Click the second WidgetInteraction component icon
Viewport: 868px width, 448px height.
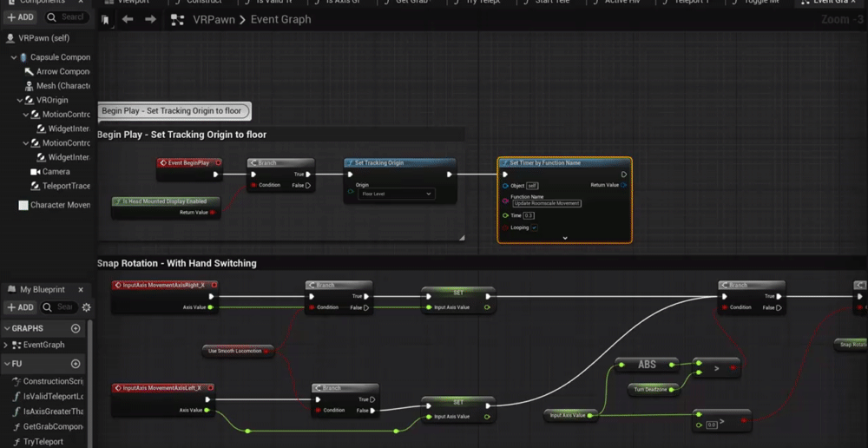tap(42, 157)
